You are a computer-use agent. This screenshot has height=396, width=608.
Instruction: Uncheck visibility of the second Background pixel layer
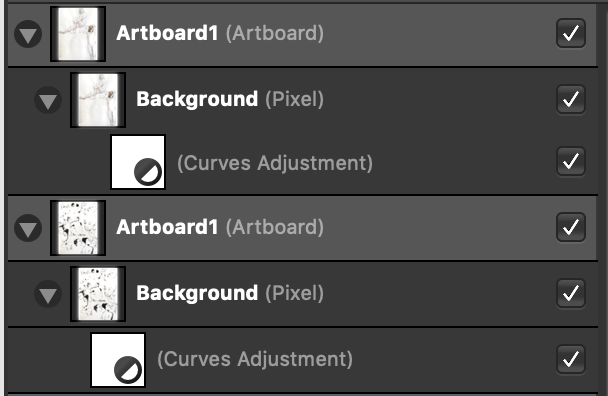[x=571, y=294]
